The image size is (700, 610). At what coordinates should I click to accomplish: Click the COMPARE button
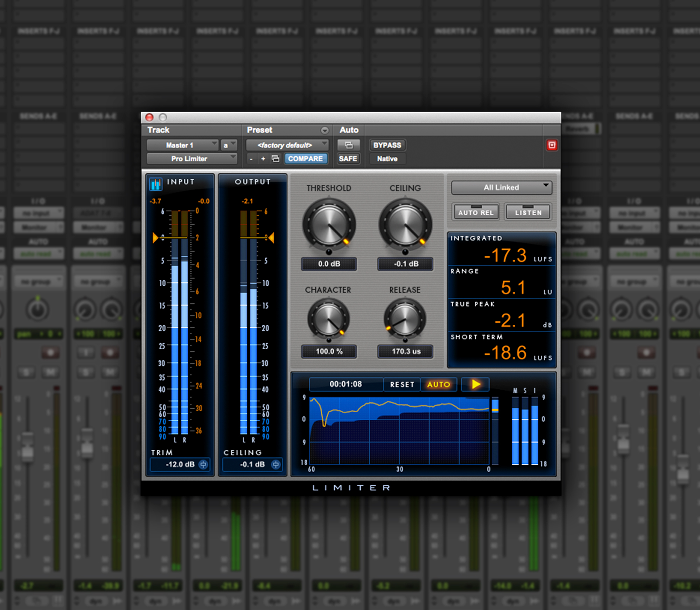(306, 159)
